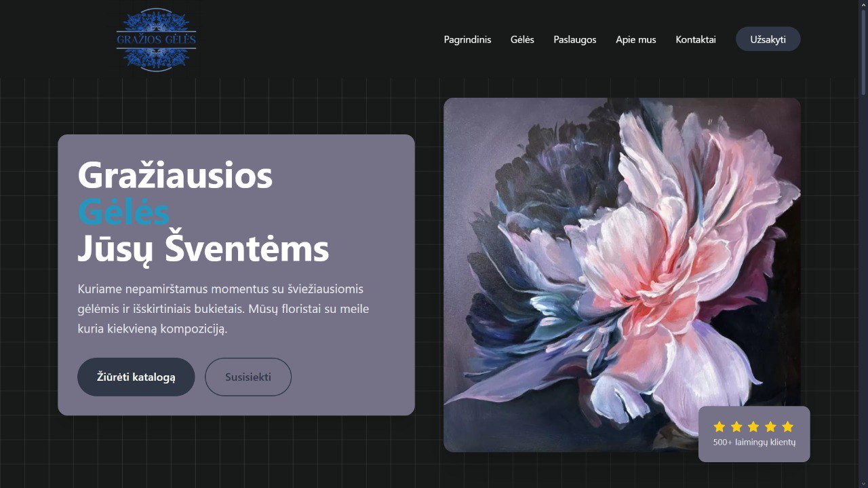
Task: Open the Pagrindinis navigation link
Action: coord(467,39)
